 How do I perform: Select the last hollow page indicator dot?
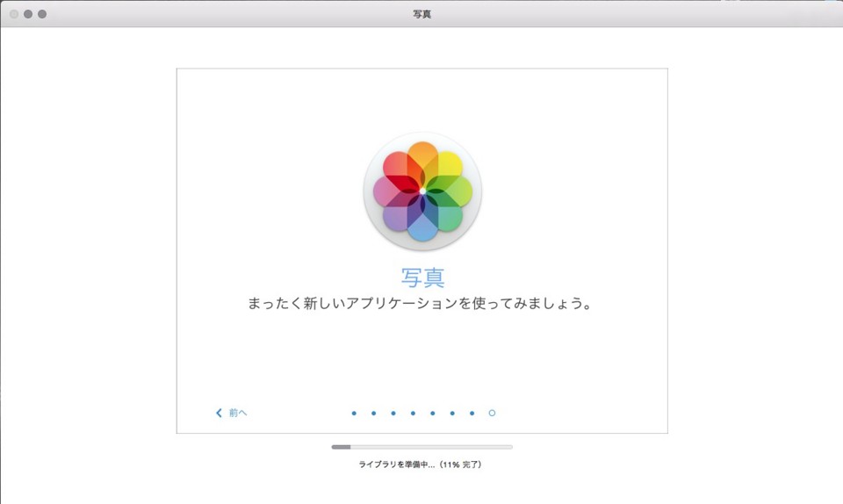pos(492,414)
